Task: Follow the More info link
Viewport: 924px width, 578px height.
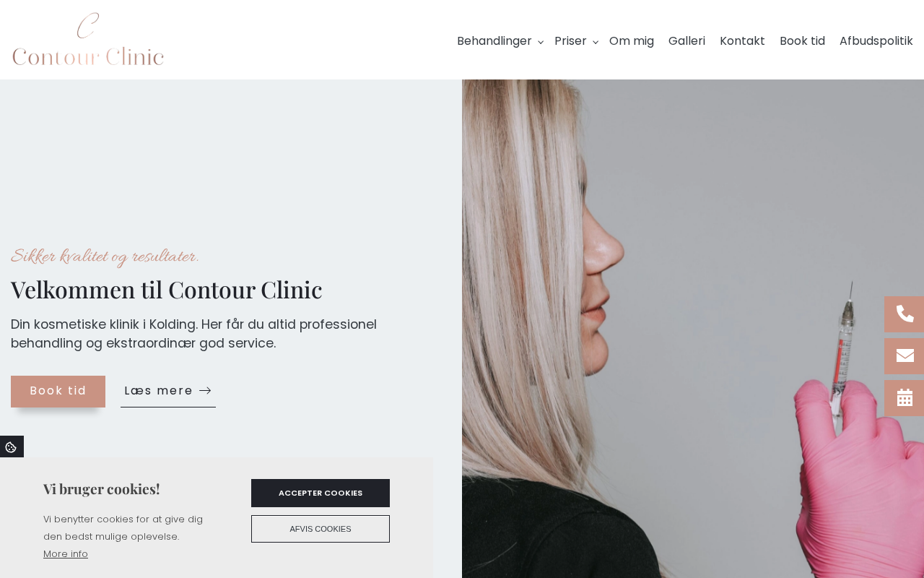Action: pos(66,554)
